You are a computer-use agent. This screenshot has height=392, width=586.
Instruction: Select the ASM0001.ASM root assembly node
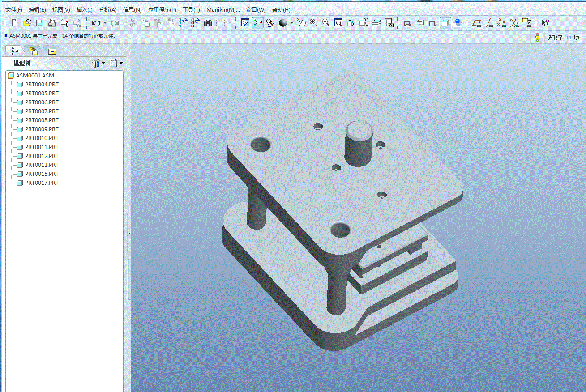(x=35, y=76)
